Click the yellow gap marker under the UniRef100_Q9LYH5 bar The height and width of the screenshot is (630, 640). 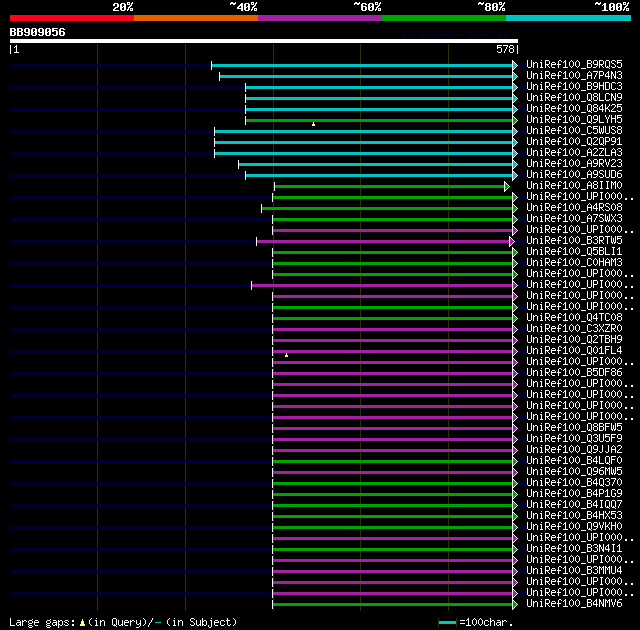[313, 124]
